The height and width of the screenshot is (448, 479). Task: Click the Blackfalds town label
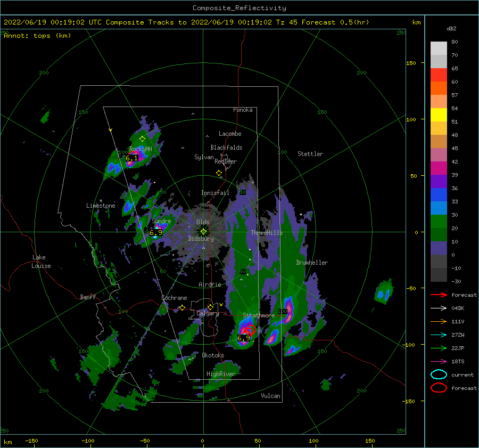(x=226, y=148)
